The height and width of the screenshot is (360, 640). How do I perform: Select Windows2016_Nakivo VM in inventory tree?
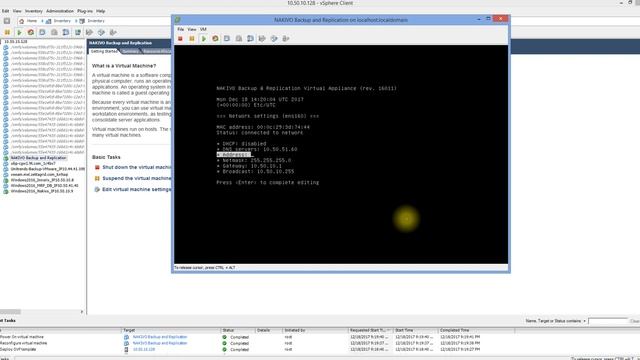[42, 191]
